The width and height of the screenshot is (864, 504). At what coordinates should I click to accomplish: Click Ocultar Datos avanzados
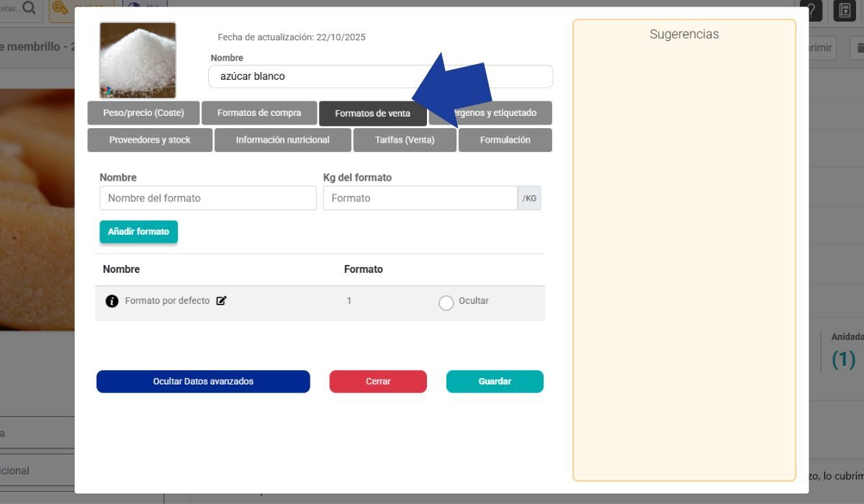[x=203, y=381]
